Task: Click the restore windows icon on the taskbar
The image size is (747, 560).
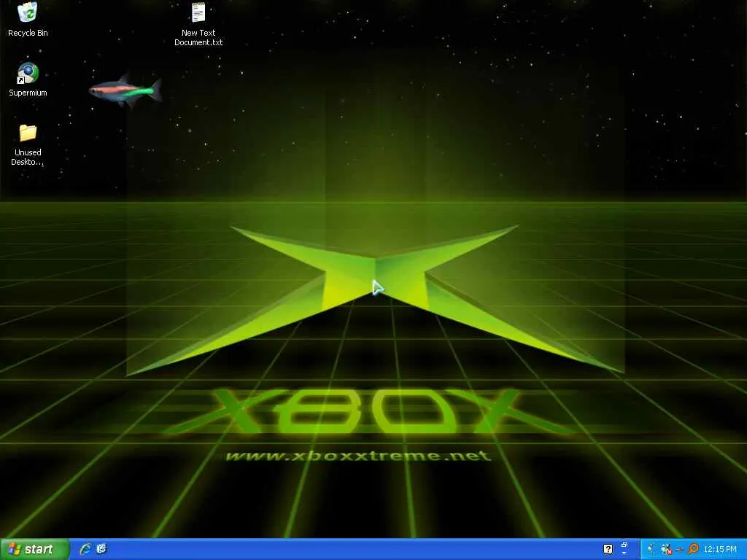Action: (x=624, y=544)
